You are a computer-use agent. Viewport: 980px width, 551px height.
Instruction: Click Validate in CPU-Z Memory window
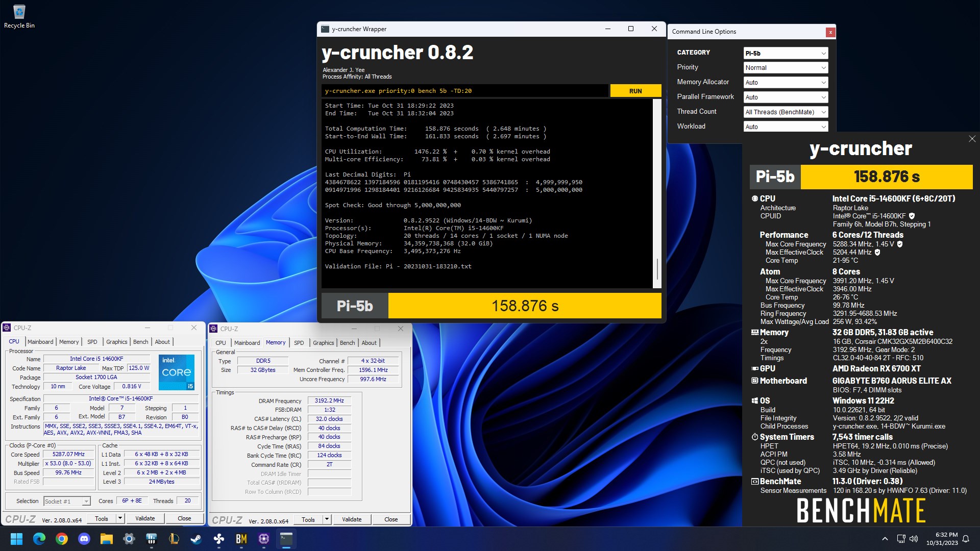[x=352, y=519]
